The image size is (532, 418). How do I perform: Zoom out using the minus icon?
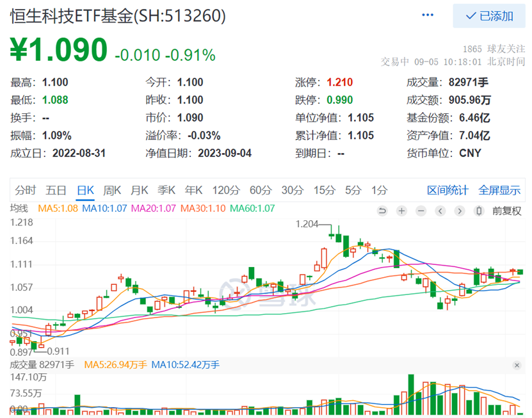421,211
